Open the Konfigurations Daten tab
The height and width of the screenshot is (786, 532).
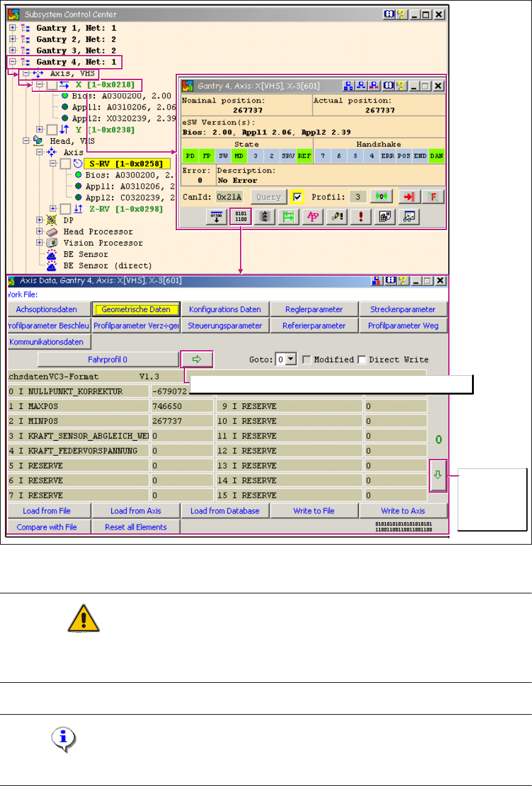224,309
